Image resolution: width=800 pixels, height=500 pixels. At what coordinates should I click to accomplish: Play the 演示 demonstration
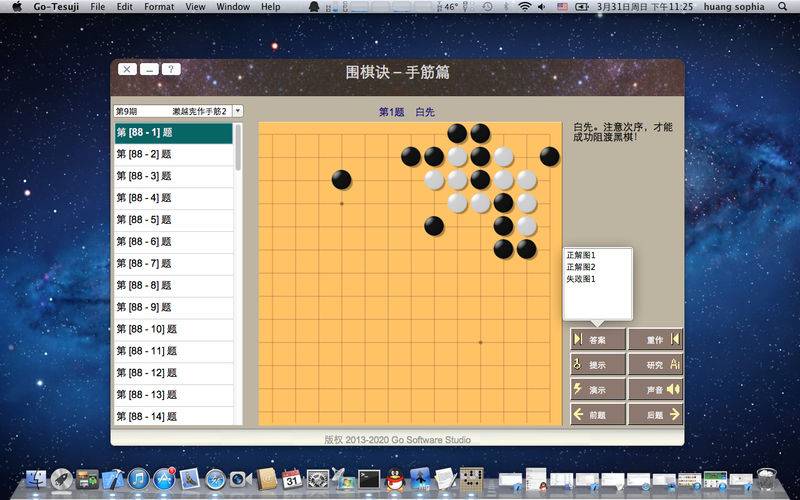[598, 389]
